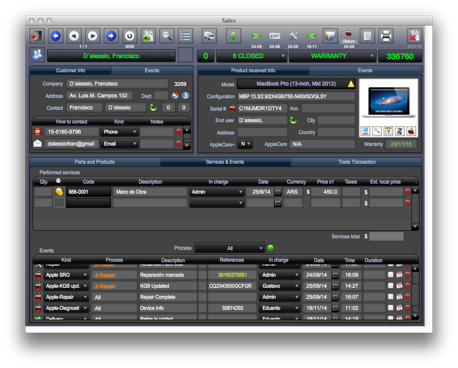The height and width of the screenshot is (368, 458).
Task: Click the MacBook Pro product thumbnail
Action: coord(389,102)
